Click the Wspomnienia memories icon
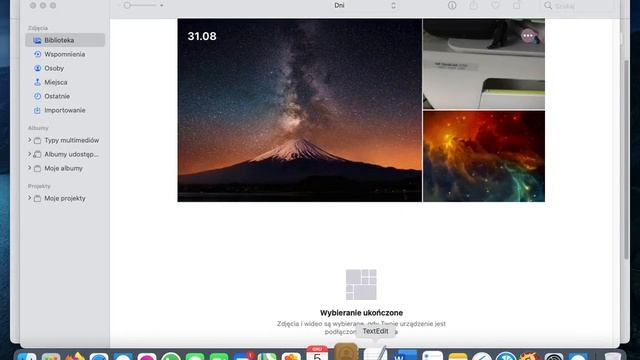The image size is (640, 360). pos(37,54)
